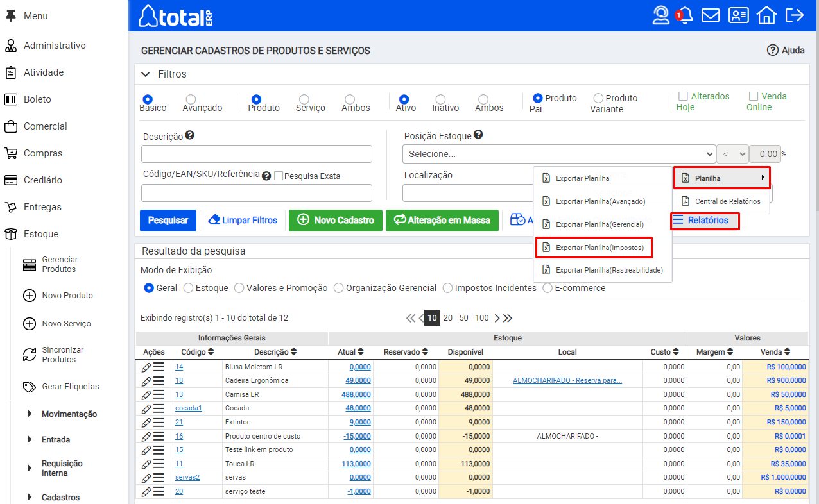
Task: Go to the home icon
Action: tap(766, 15)
